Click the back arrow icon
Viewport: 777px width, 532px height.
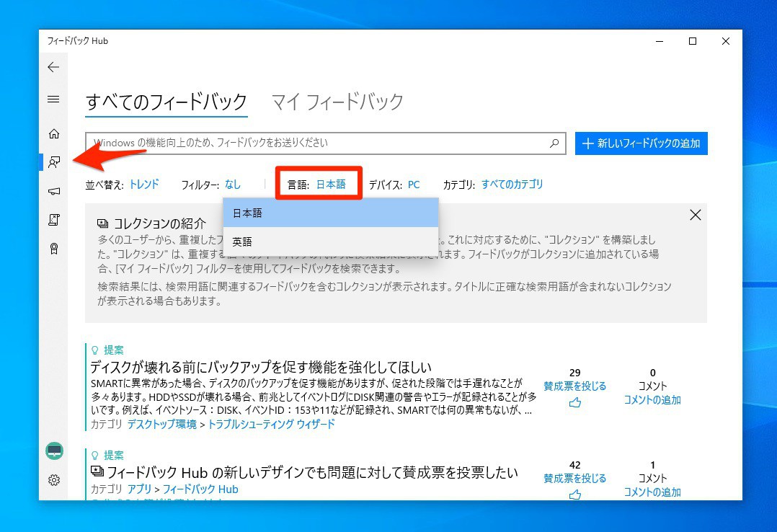pos(53,67)
